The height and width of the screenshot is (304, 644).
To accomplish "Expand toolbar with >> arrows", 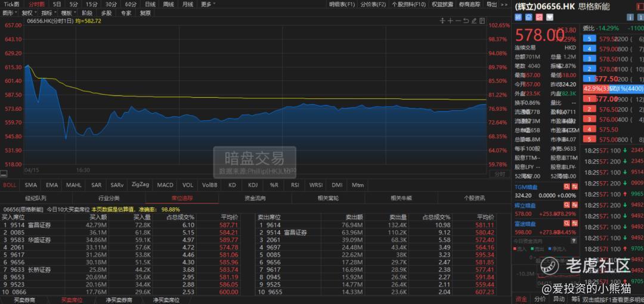I will 504,4.
